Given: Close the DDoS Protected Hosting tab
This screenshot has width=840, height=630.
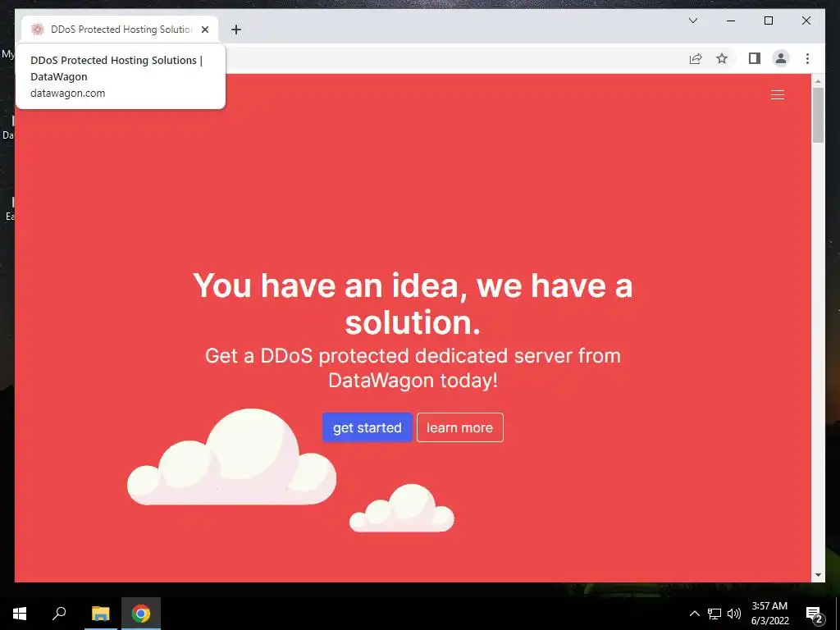Looking at the screenshot, I should point(204,30).
